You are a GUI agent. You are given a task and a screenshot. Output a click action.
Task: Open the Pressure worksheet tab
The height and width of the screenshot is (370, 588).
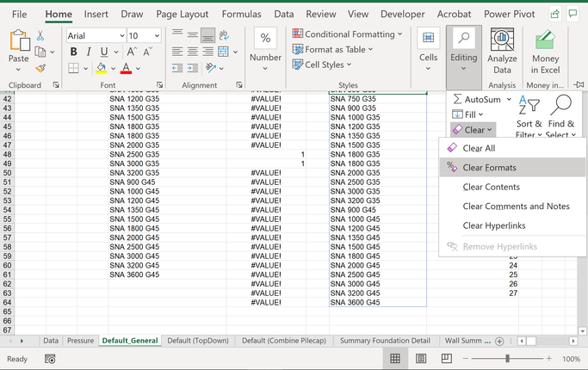[x=80, y=341]
